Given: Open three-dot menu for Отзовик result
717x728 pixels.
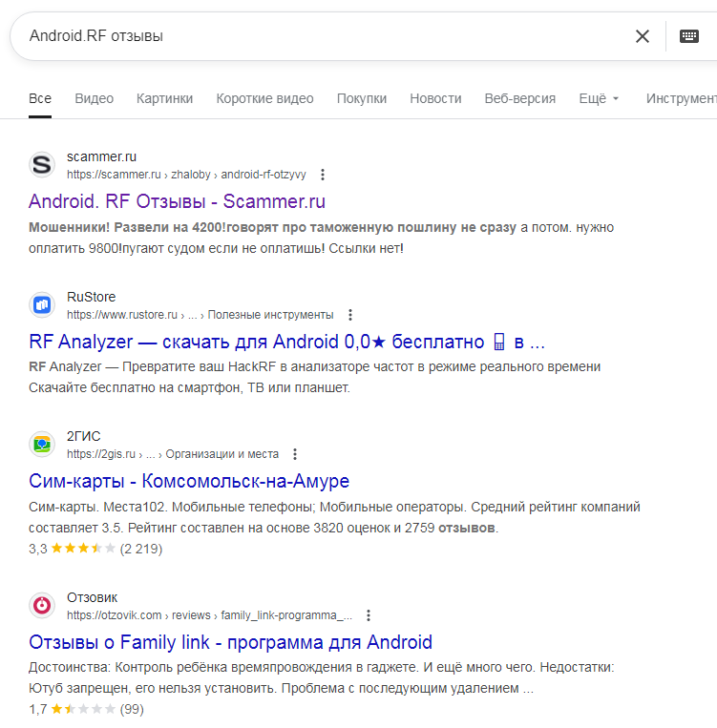Looking at the screenshot, I should (x=369, y=615).
